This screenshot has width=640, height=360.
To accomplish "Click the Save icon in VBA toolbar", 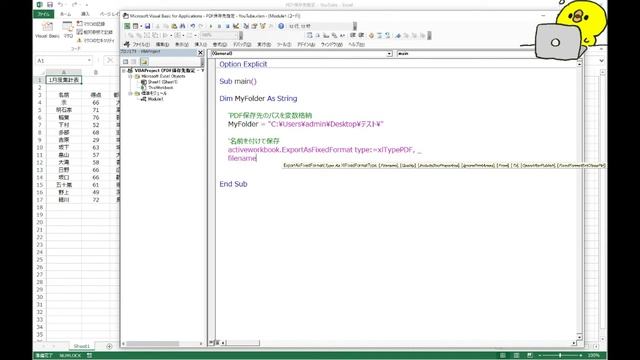I will (148, 26).
